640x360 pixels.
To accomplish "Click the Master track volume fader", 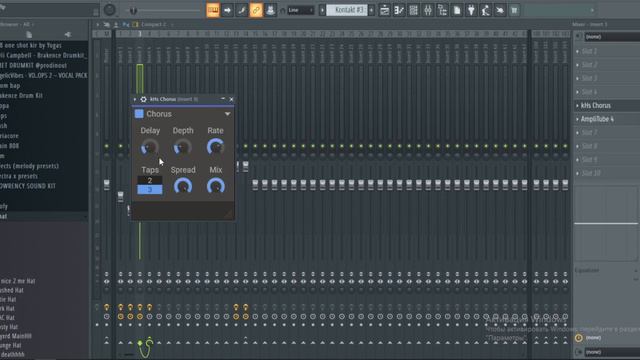I will pyautogui.click(x=107, y=185).
